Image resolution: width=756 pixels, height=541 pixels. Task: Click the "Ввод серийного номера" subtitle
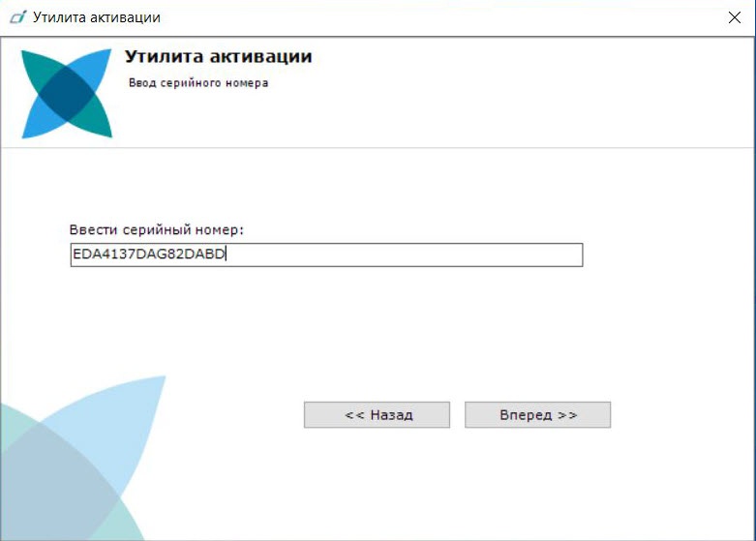pos(198,83)
